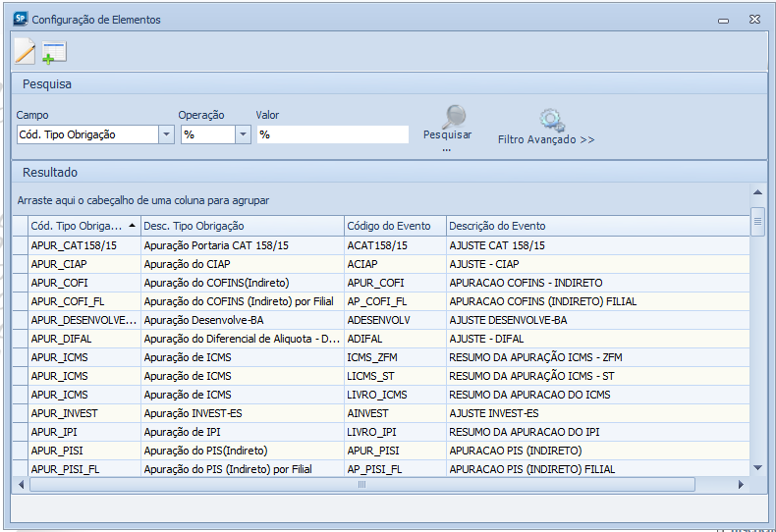This screenshot has height=532, width=776.
Task: Click the Valor input field
Action: pos(332,135)
